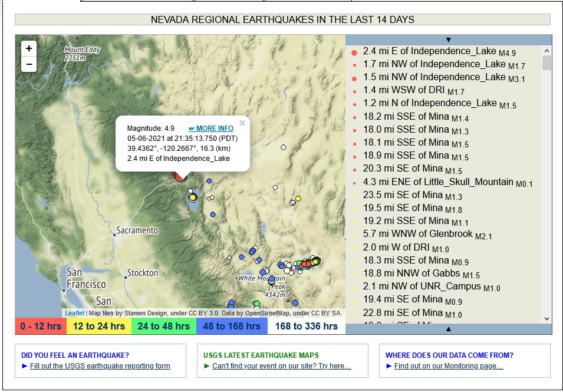Open the Find out on Monitoring page link
The image size is (563, 392).
[x=449, y=366]
